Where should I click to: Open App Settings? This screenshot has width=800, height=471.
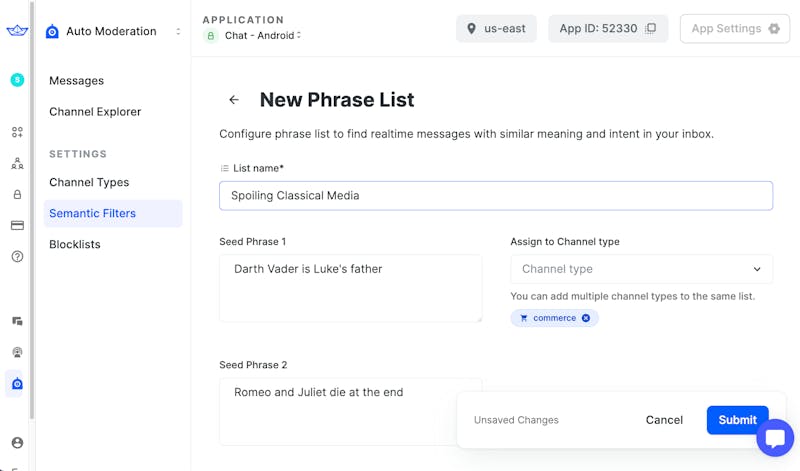pyautogui.click(x=735, y=29)
